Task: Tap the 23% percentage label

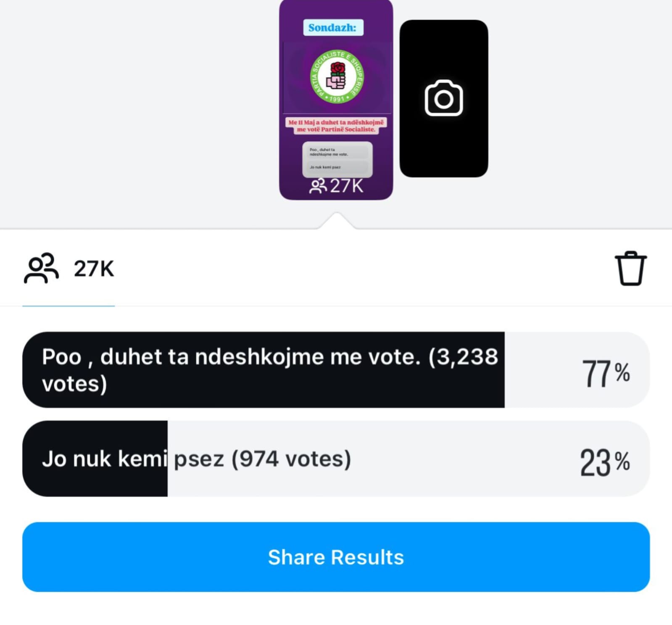Action: pyautogui.click(x=605, y=462)
